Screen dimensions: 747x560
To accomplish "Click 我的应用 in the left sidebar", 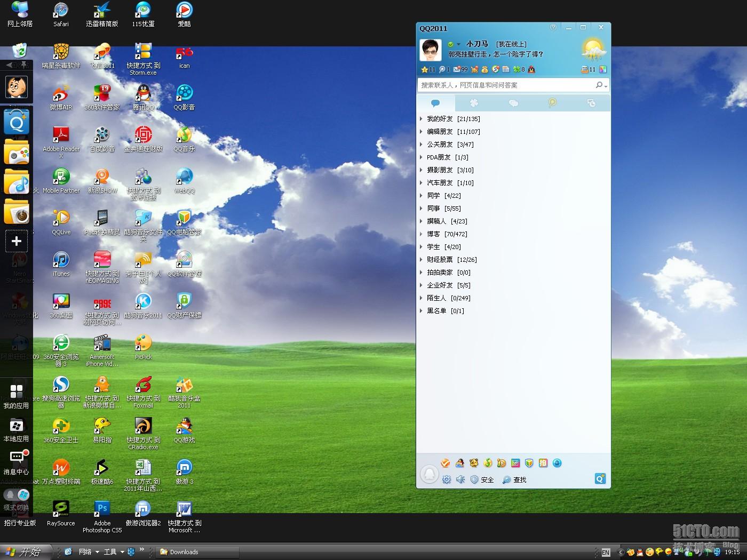I will [x=17, y=396].
